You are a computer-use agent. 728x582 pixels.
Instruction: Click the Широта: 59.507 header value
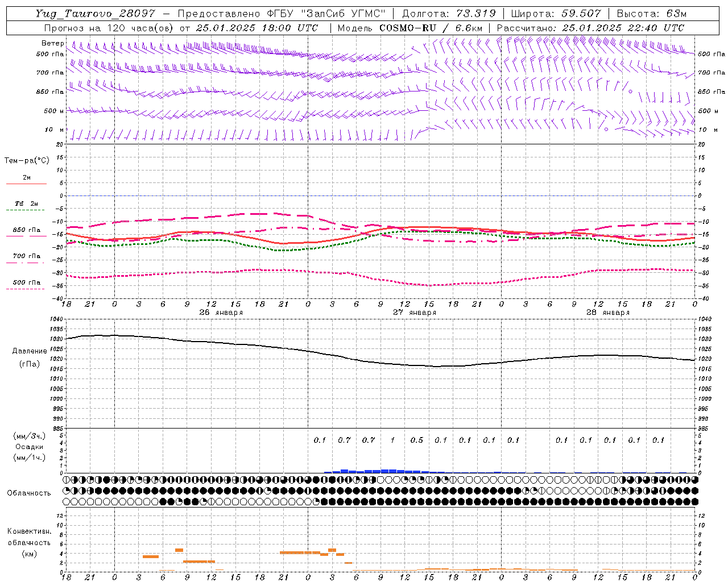click(556, 14)
